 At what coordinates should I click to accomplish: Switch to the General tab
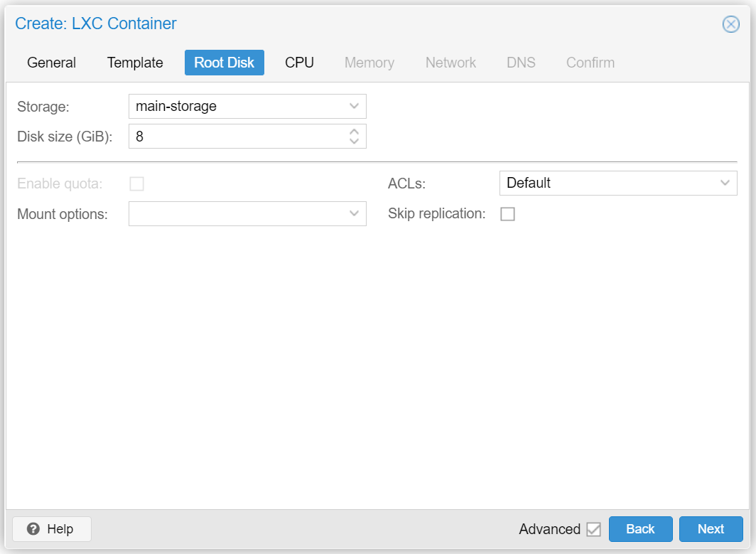coord(50,63)
